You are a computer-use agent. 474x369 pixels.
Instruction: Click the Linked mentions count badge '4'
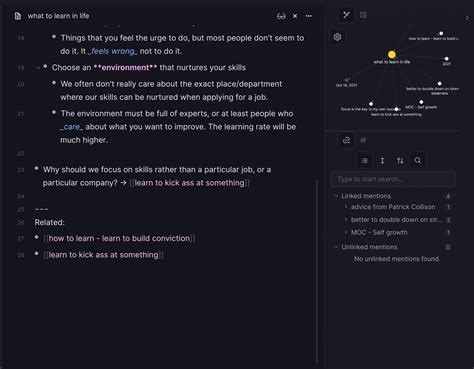(x=448, y=196)
